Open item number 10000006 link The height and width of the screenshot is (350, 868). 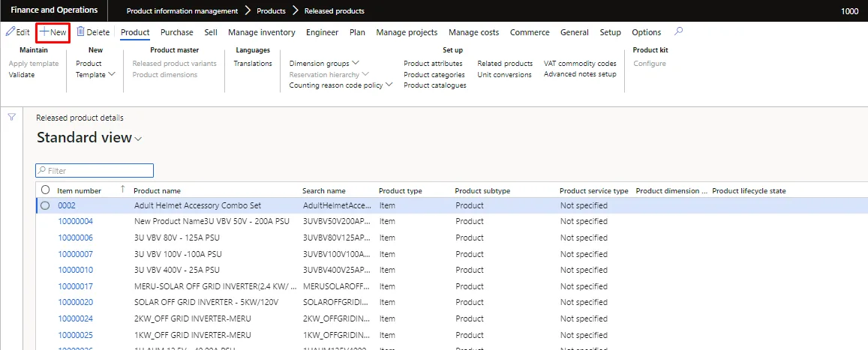point(75,238)
